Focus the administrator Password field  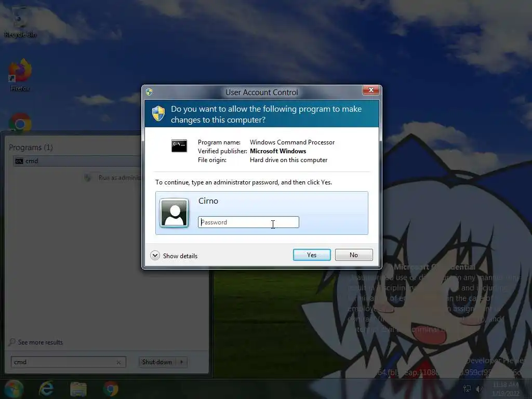point(248,222)
